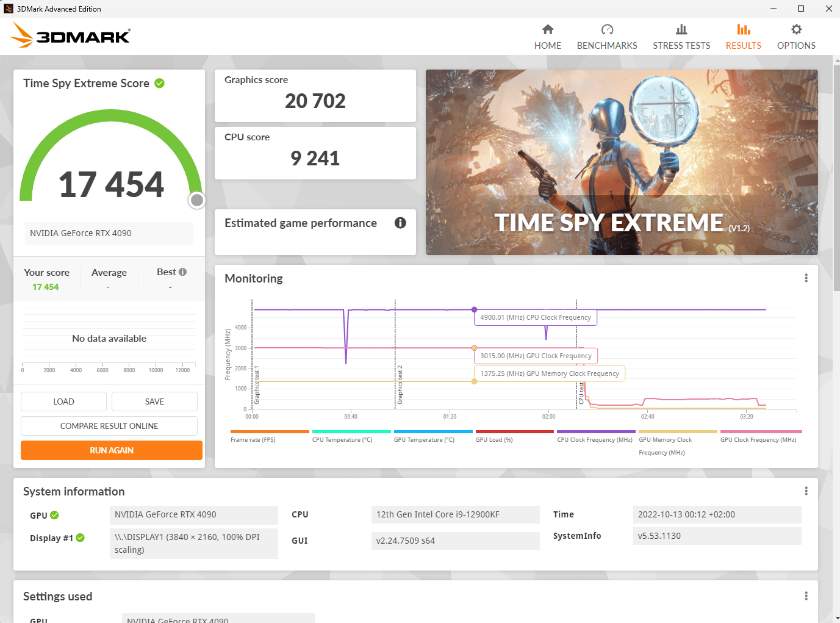This screenshot has height=623, width=840.
Task: Click the green validation checkmark beside Time Spy Extreme Score
Action: tap(160, 83)
